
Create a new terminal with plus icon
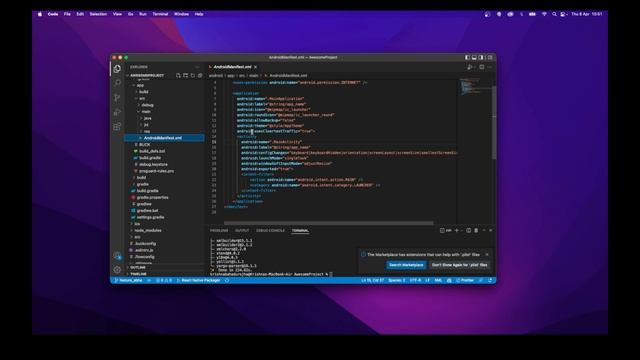click(456, 231)
